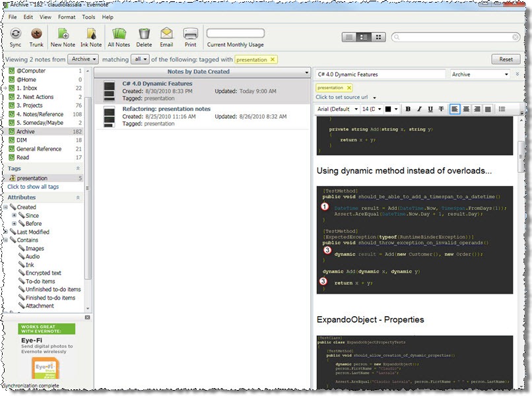Align text right
532x396 pixels.
(477, 109)
